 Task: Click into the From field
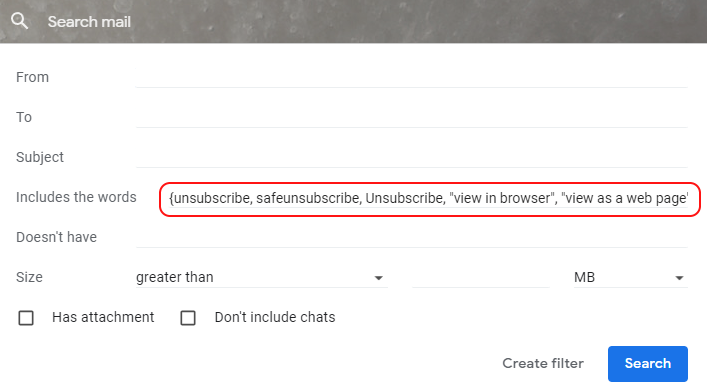pyautogui.click(x=412, y=77)
